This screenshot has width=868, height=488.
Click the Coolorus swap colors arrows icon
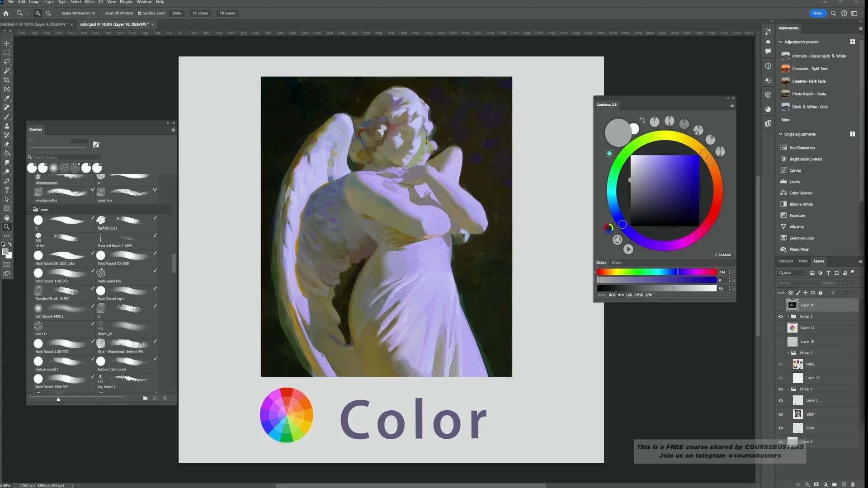(642, 120)
